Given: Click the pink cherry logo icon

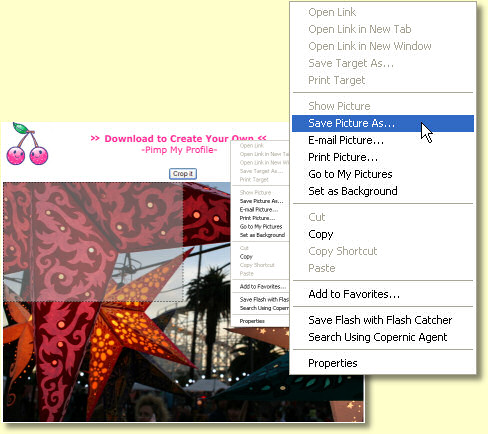Looking at the screenshot, I should click(x=27, y=144).
